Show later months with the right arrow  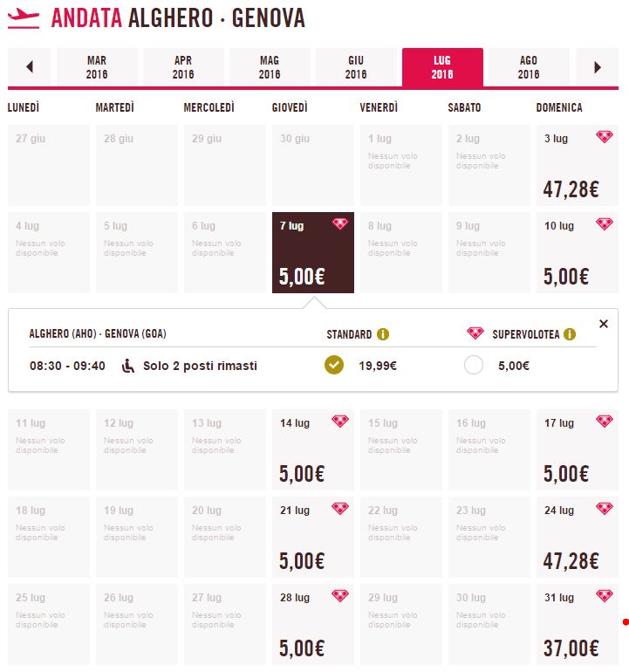[598, 67]
